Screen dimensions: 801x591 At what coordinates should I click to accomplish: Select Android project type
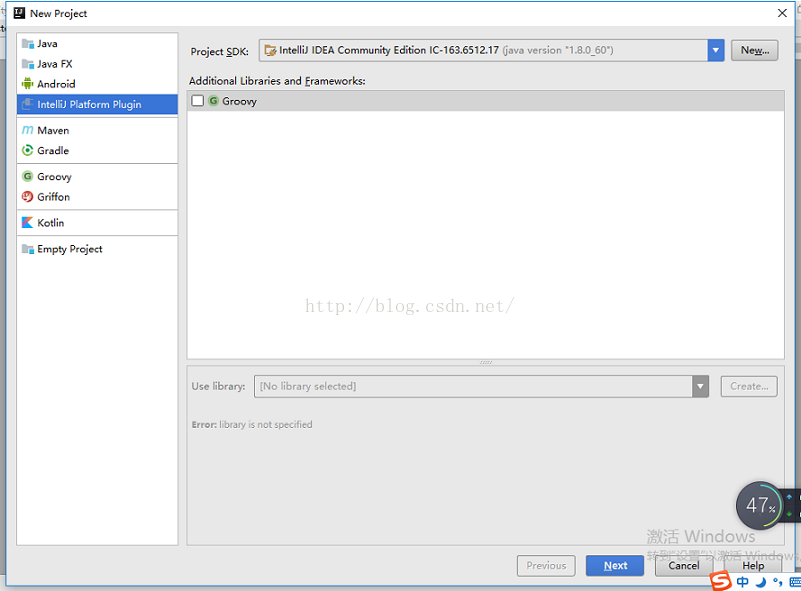click(97, 84)
